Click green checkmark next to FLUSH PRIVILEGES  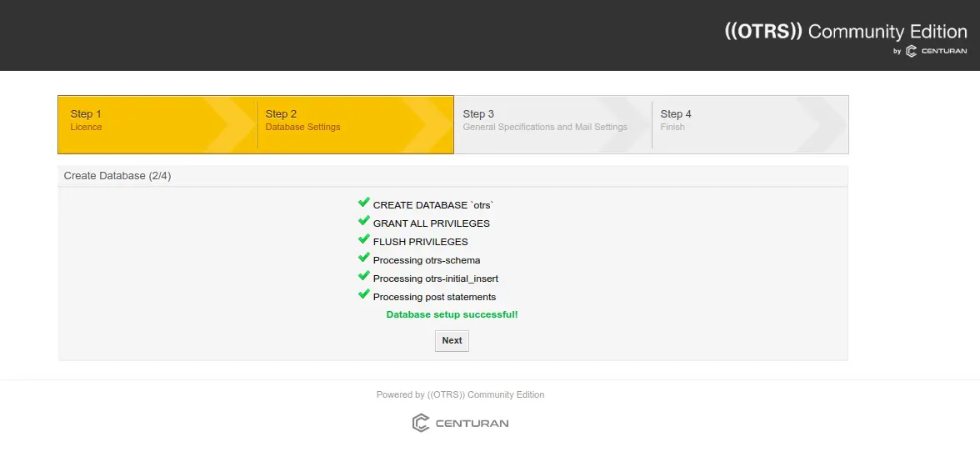(363, 239)
